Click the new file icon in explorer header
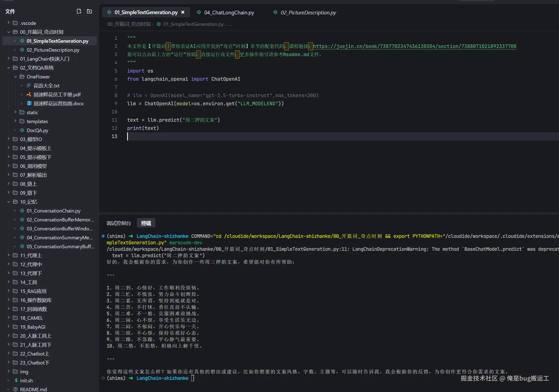This screenshot has width=559, height=392. coord(79,11)
